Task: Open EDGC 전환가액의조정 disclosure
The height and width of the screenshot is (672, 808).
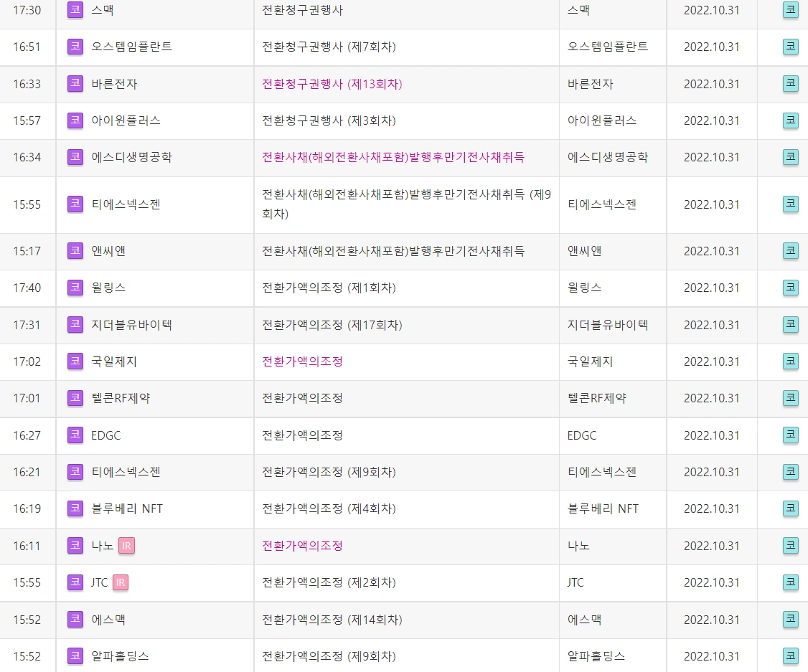Action: pos(303,435)
